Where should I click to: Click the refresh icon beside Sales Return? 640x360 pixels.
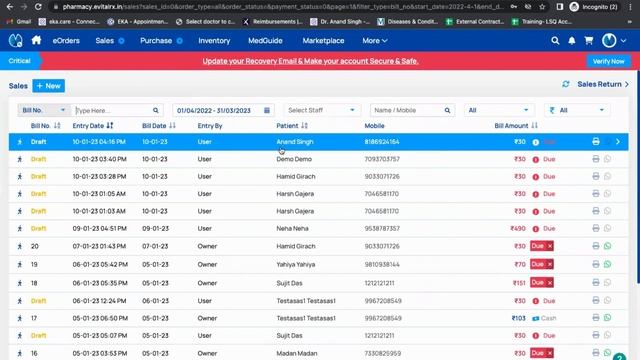pyautogui.click(x=566, y=84)
